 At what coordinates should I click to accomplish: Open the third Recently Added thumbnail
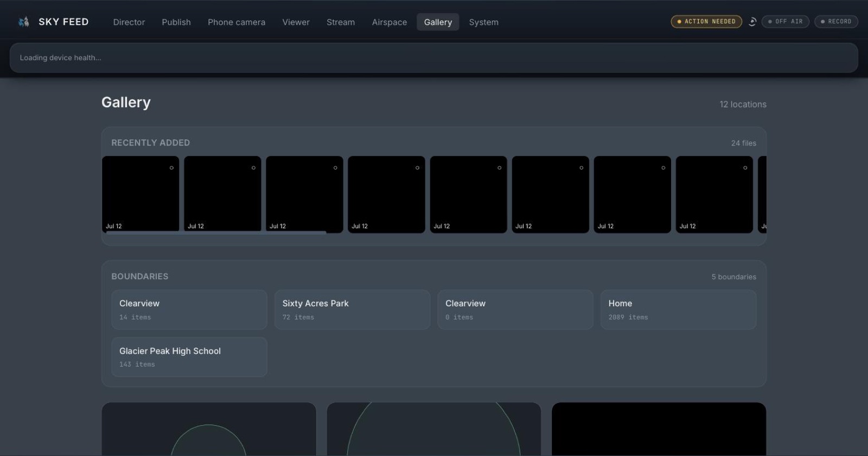pyautogui.click(x=304, y=194)
